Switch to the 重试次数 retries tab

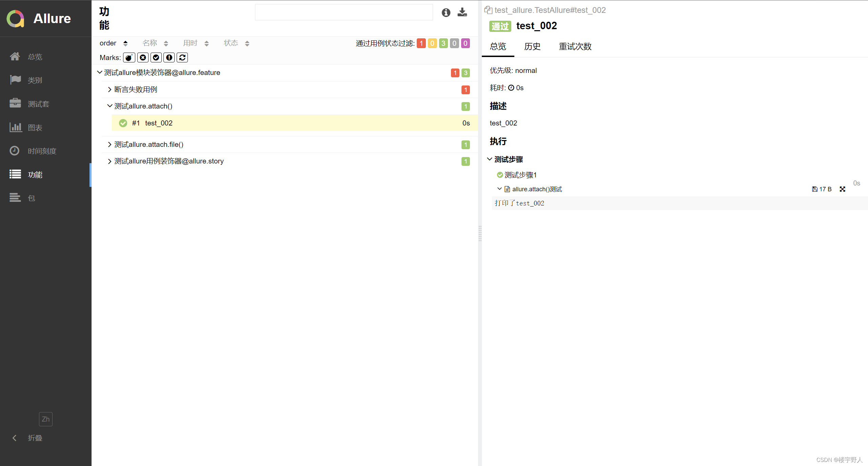tap(575, 46)
